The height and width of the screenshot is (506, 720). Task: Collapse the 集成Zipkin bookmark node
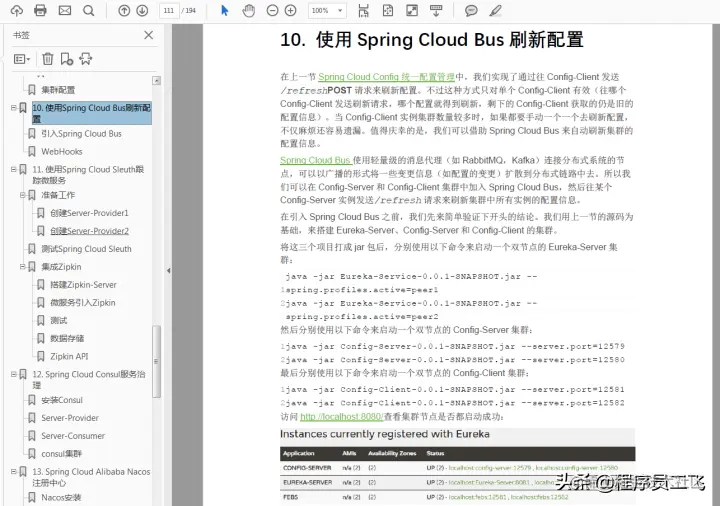pos(22,266)
